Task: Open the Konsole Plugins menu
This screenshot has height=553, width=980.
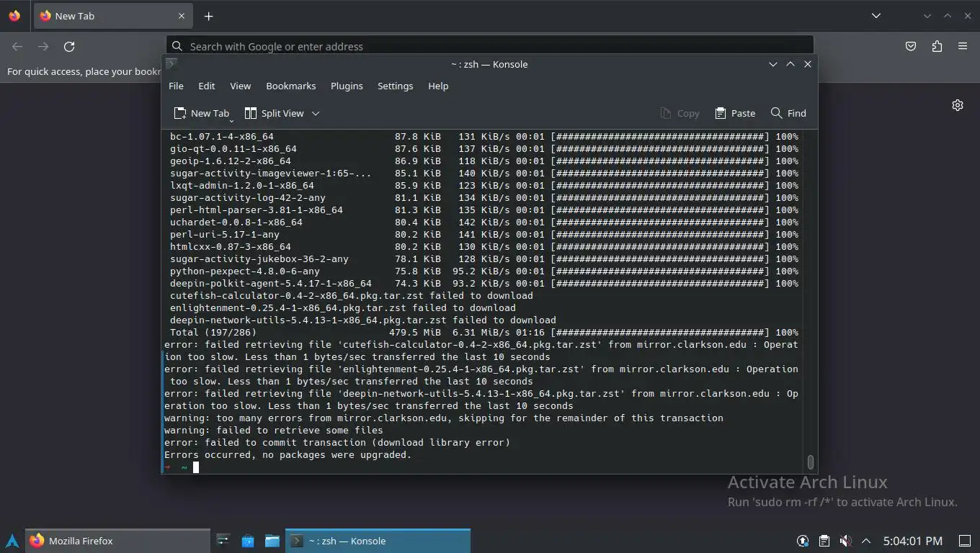Action: (x=347, y=86)
